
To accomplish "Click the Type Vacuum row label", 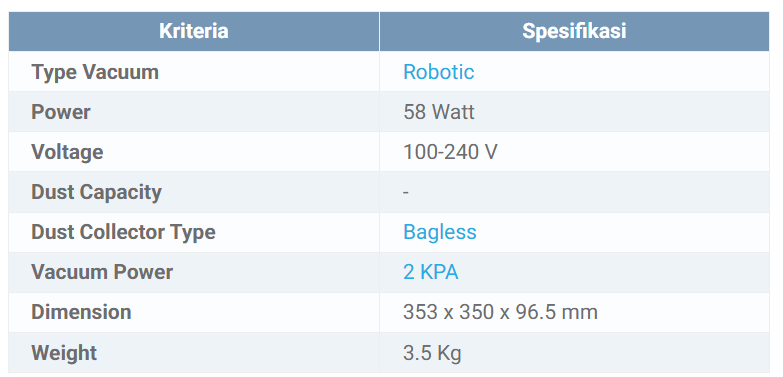I will [95, 72].
